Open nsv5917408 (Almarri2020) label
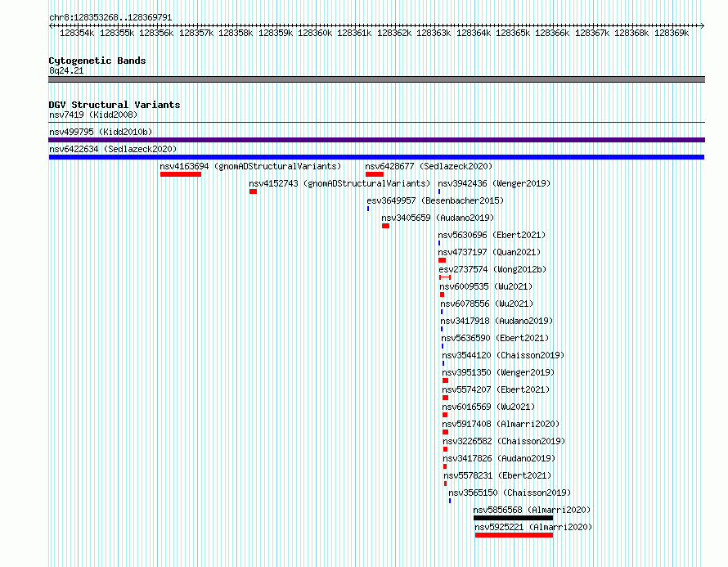Viewport: 728px width, 567px height. coord(501,424)
